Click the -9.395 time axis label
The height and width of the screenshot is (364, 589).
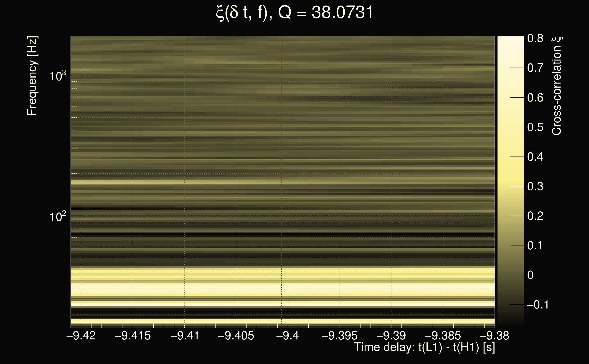[x=340, y=336]
